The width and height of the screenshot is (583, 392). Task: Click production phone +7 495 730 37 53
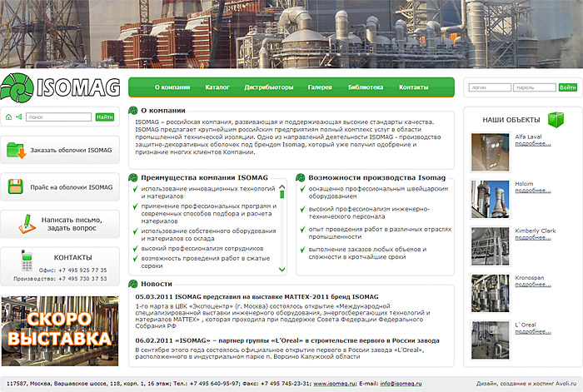82,279
